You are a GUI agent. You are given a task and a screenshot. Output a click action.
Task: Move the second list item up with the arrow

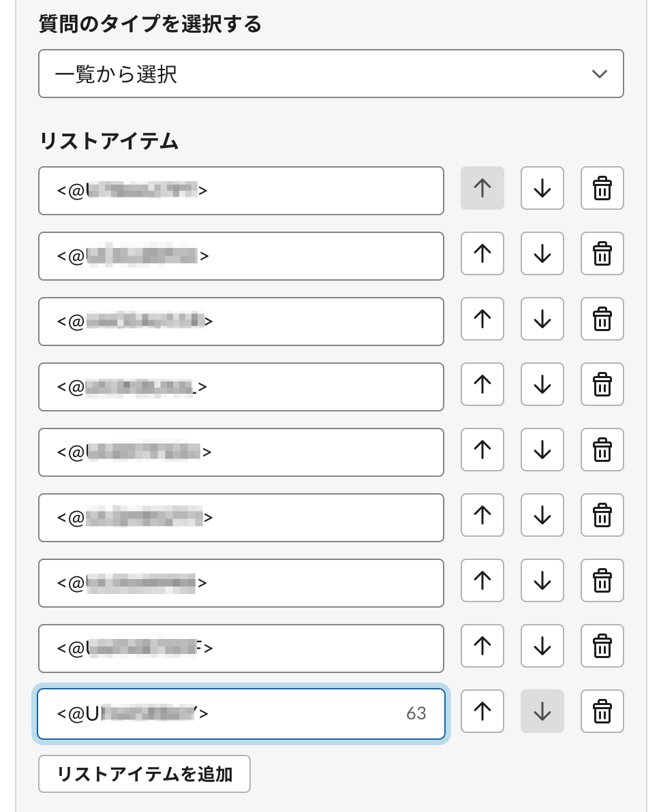[x=482, y=253]
